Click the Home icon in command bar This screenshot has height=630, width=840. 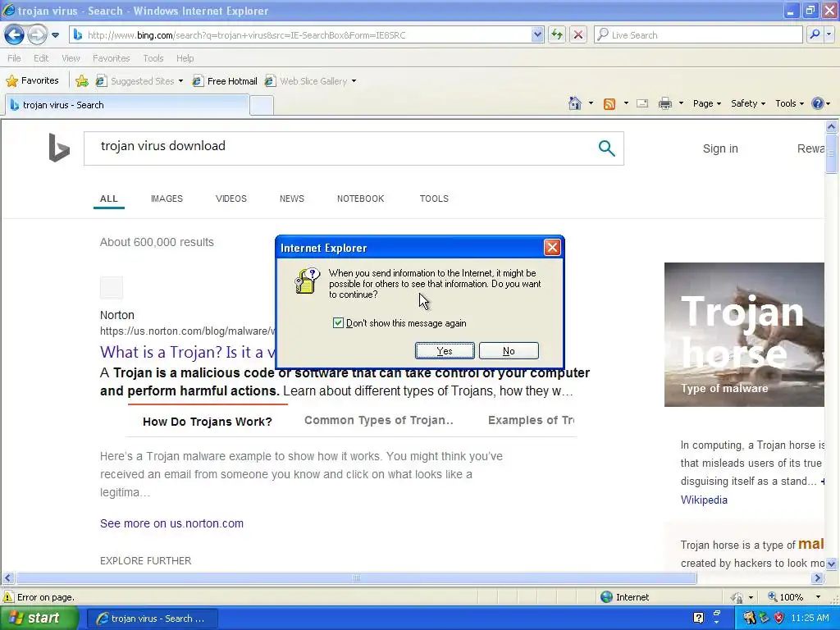click(x=575, y=103)
